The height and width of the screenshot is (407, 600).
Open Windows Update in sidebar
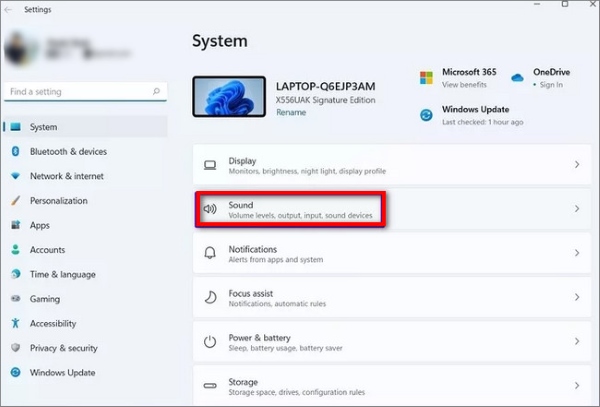pos(85,372)
